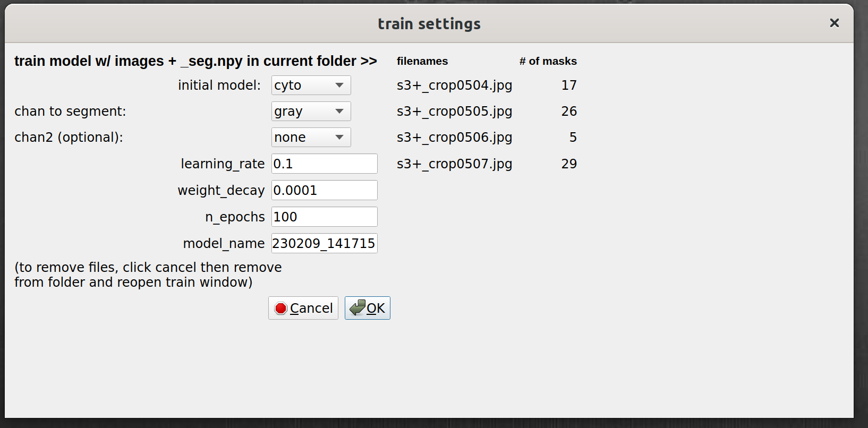The image size is (868, 428).
Task: Select the s3+_crop0507.jpg filename
Action: click(454, 164)
